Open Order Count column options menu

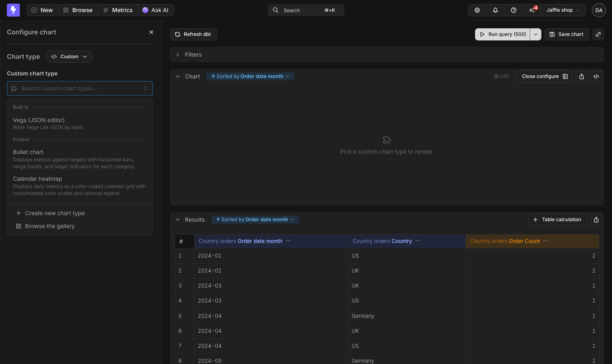coord(546,241)
